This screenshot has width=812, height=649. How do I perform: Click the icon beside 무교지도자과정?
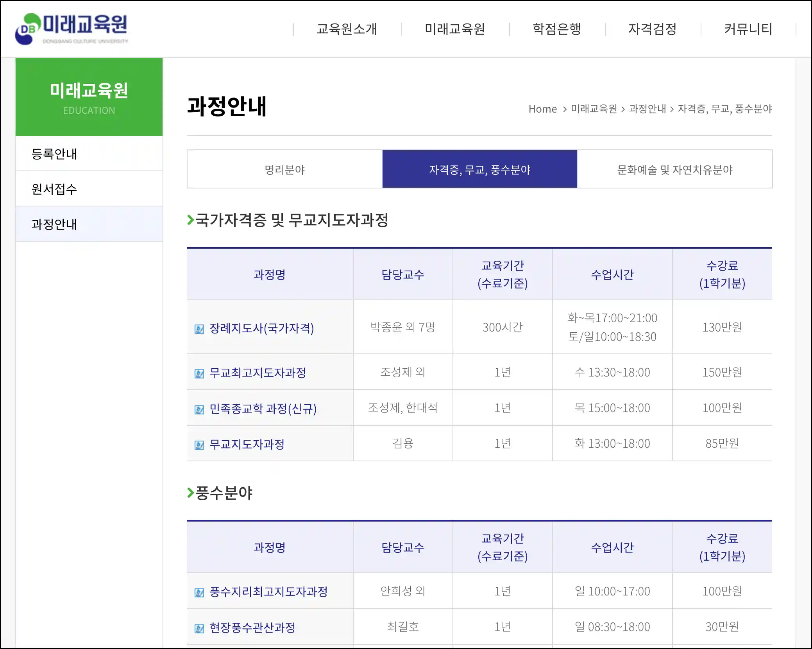tap(199, 445)
